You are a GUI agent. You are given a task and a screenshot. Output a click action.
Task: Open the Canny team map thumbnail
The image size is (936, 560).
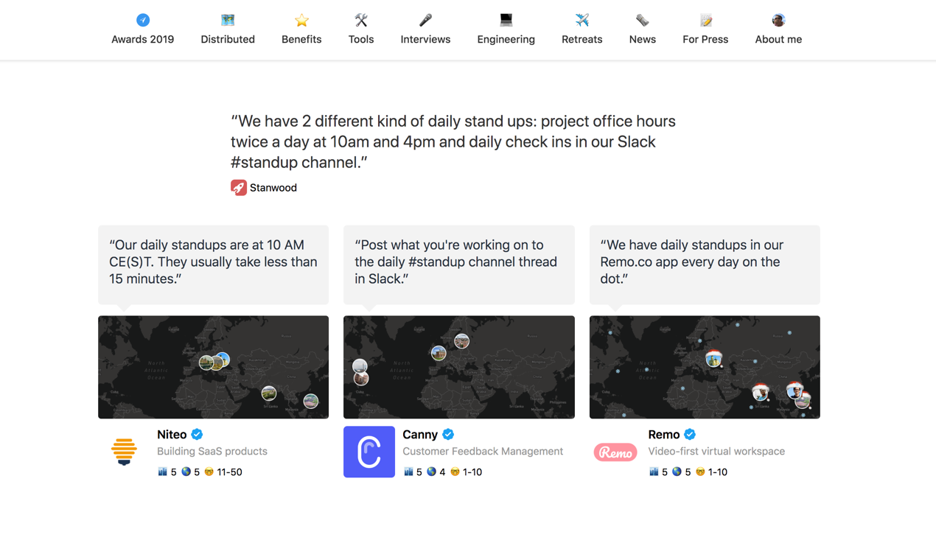pyautogui.click(x=459, y=367)
